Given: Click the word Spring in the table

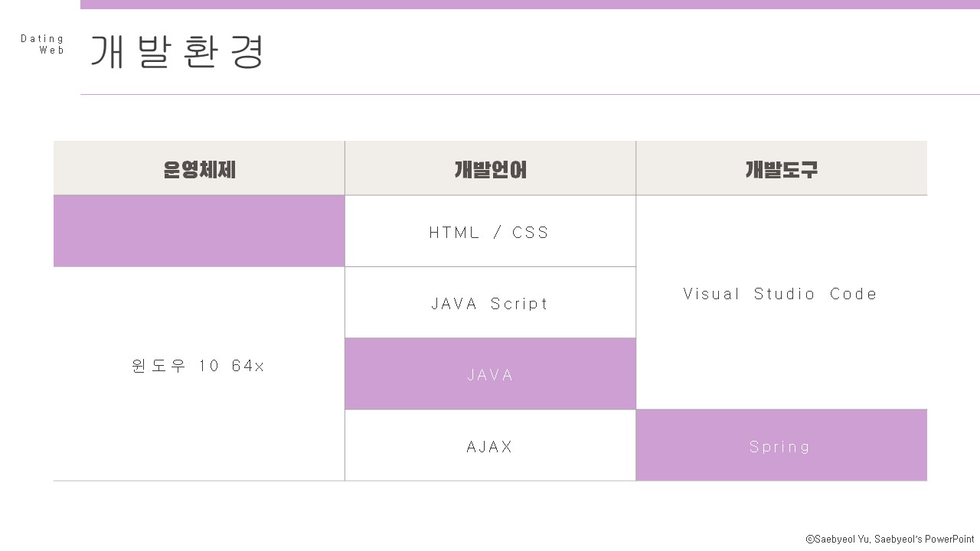Looking at the screenshot, I should (x=780, y=447).
